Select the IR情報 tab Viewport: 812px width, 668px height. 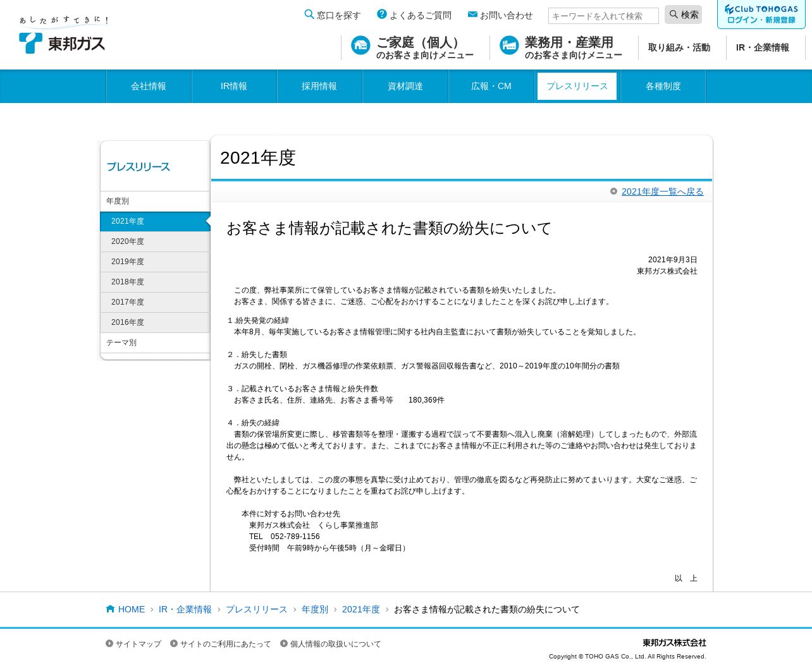pyautogui.click(x=234, y=86)
